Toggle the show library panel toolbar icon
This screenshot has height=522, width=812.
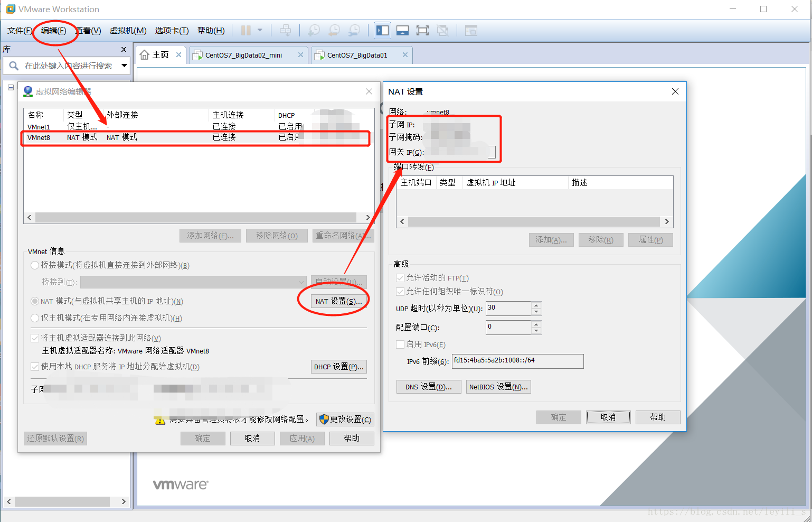pyautogui.click(x=382, y=31)
